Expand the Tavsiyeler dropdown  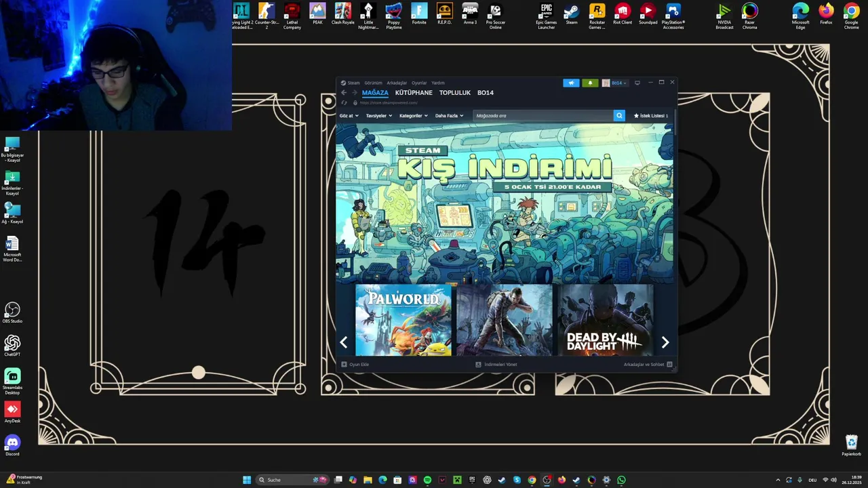(x=378, y=116)
